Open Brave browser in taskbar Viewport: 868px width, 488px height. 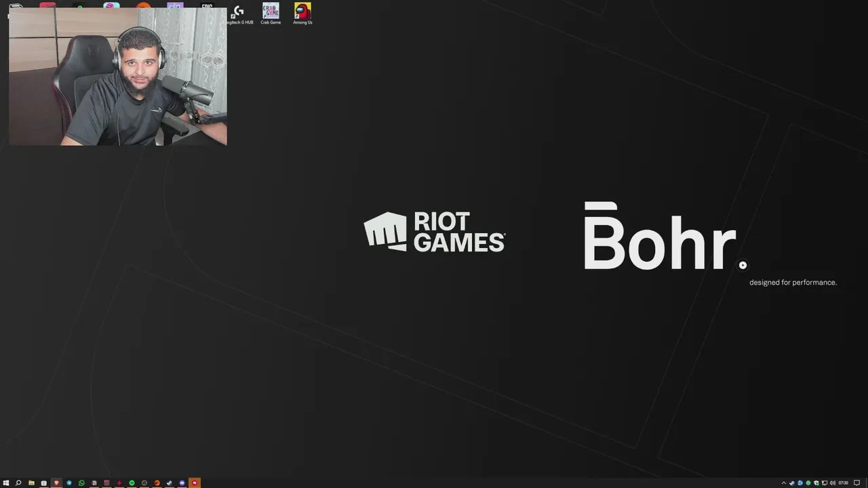click(56, 483)
